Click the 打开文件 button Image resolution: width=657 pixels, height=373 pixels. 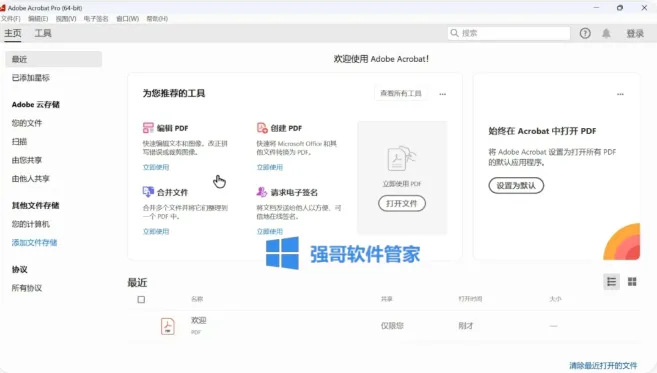(x=402, y=203)
